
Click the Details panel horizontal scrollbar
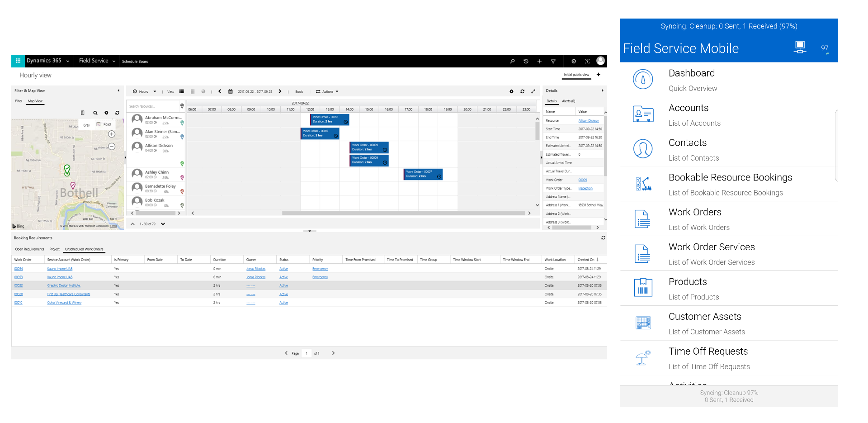[x=571, y=228]
